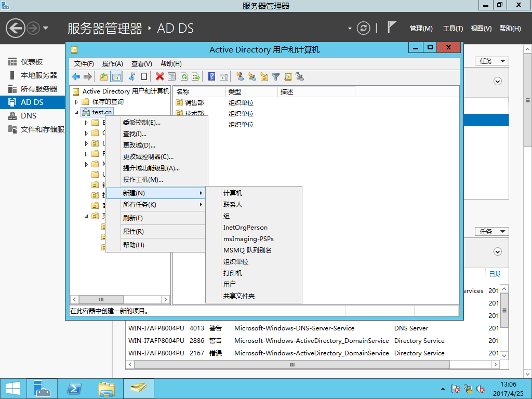Select 仪表板 in Server Manager sidebar
The width and height of the screenshot is (532, 399).
33,62
